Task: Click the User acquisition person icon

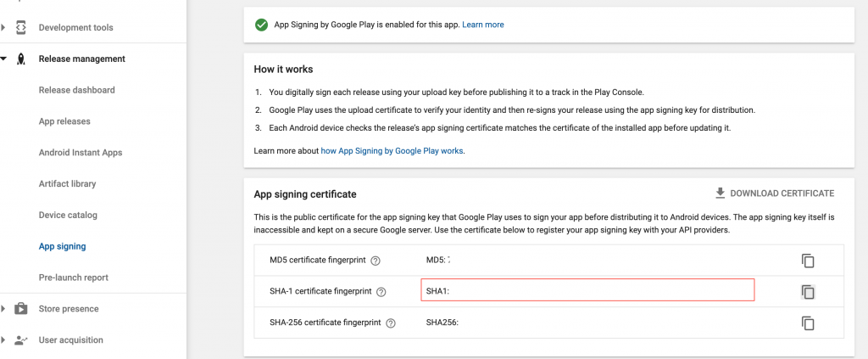Action: (x=21, y=340)
